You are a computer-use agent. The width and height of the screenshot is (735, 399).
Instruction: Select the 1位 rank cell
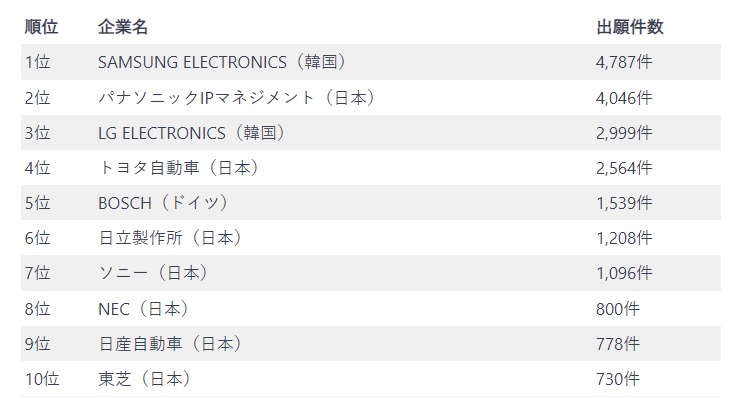[38, 62]
